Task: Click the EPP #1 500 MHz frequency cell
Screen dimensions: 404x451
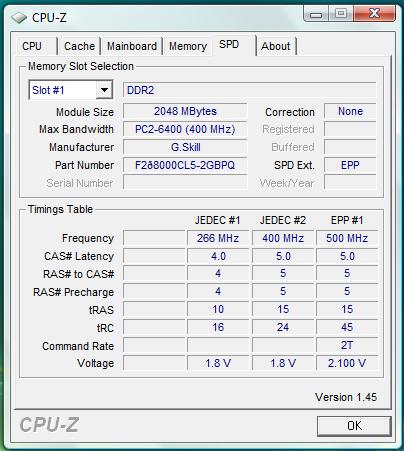Action: coord(347,238)
